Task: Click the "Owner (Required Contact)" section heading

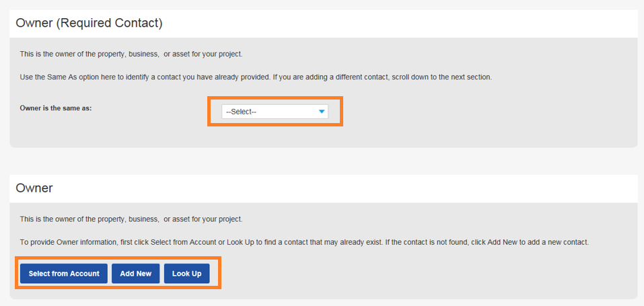Action: click(89, 24)
